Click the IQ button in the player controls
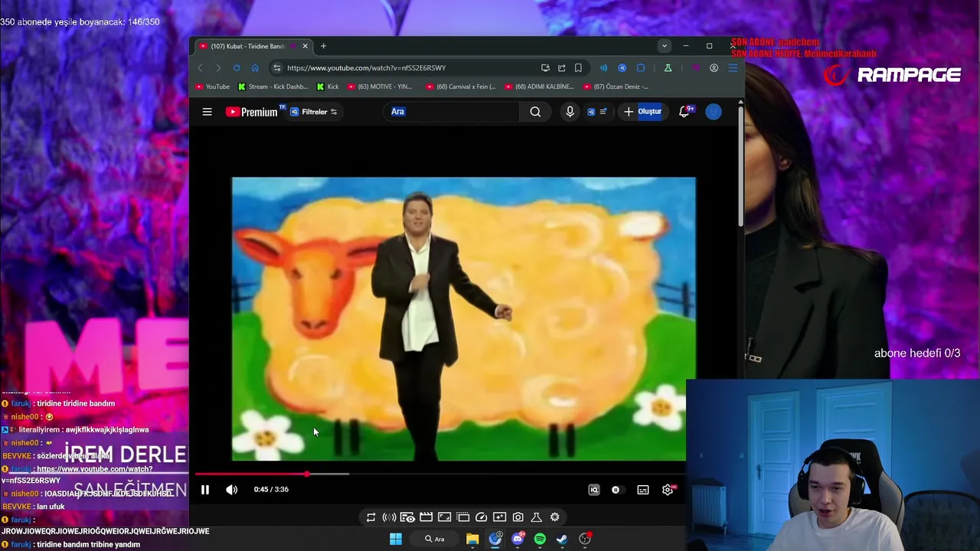 (593, 490)
